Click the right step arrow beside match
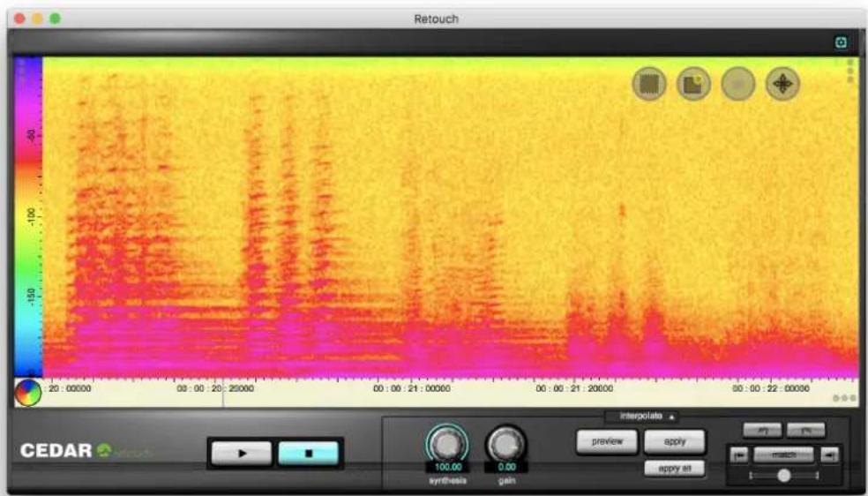 (x=829, y=455)
